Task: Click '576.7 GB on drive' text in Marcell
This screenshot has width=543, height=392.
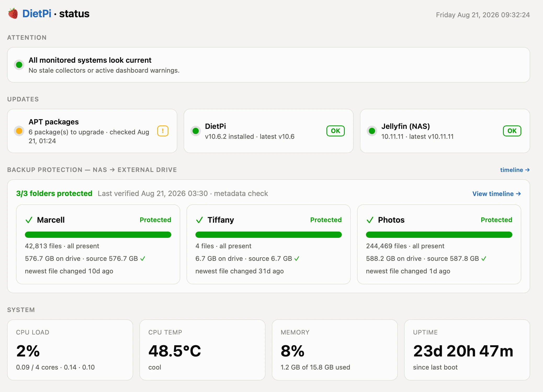Action: click(53, 258)
